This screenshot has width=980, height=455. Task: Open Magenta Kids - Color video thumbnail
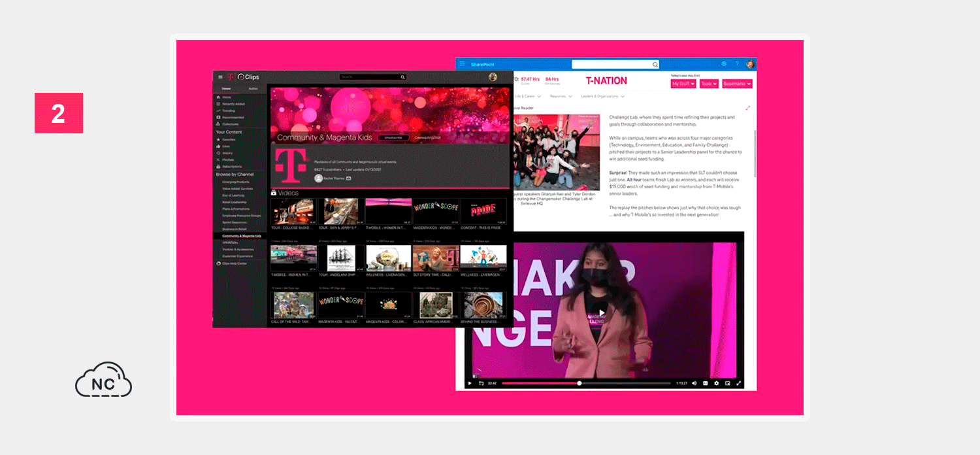coord(389,305)
